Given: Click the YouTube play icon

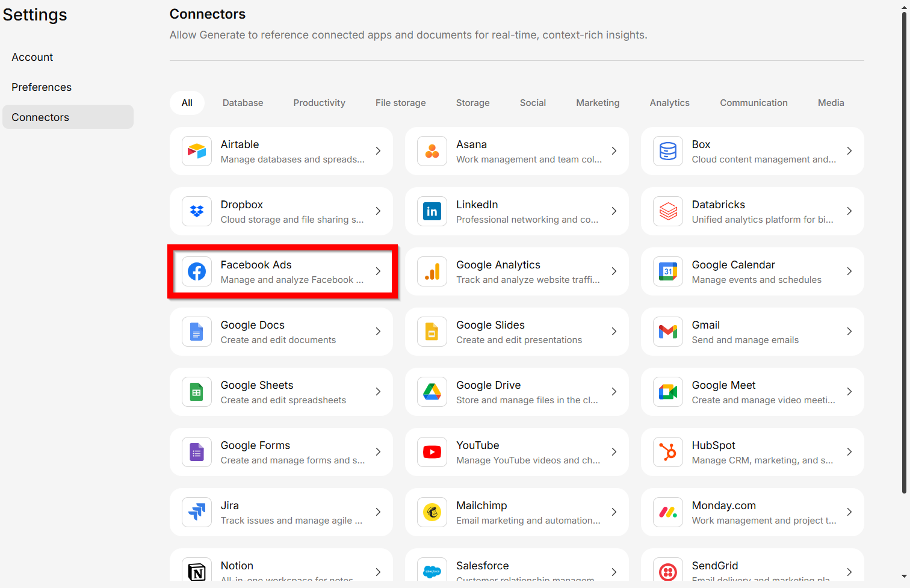Looking at the screenshot, I should pyautogui.click(x=432, y=452).
